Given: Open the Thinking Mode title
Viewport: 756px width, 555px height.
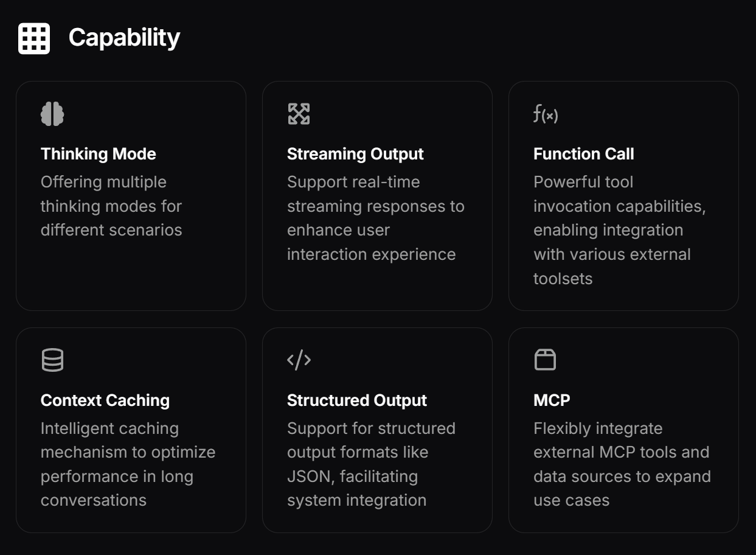Looking at the screenshot, I should 99,154.
